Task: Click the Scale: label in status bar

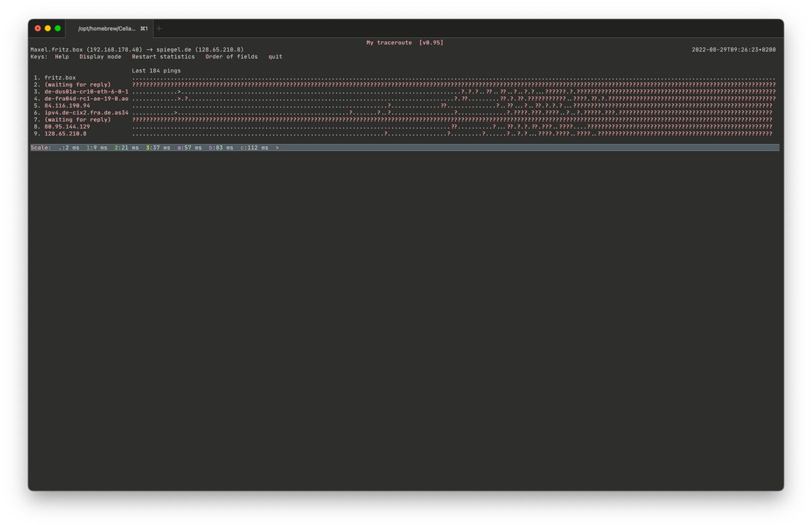Action: 41,148
